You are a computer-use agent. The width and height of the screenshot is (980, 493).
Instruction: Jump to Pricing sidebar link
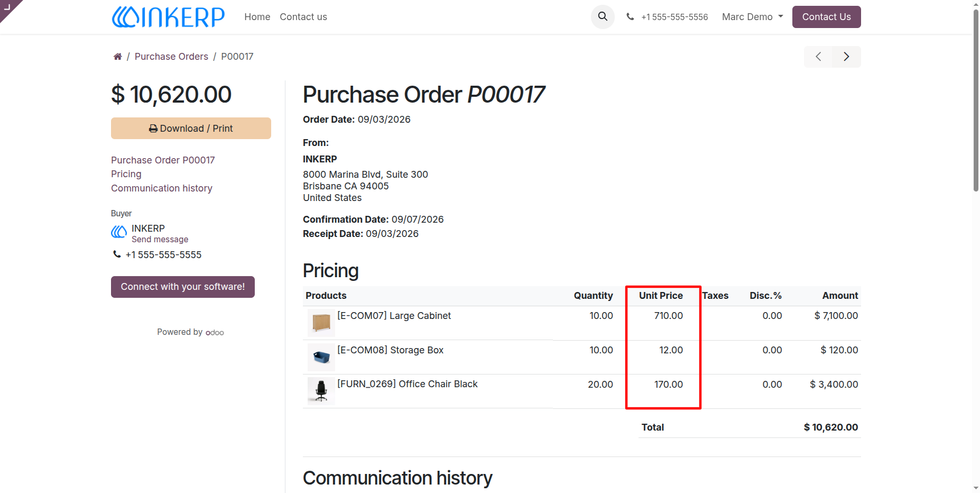coord(126,174)
